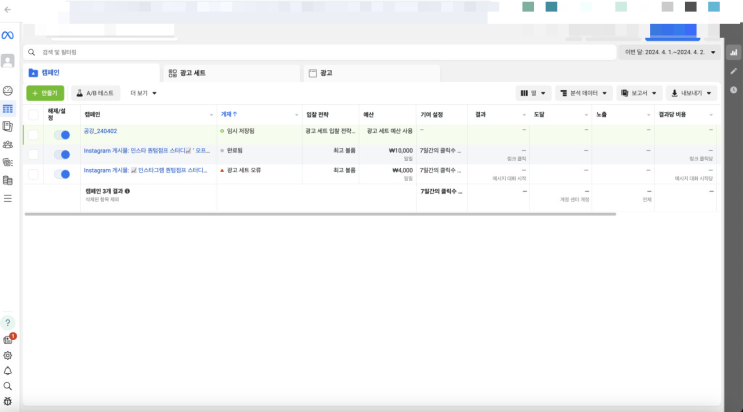
Task: Open the 캠페인 column header dropdown arrow
Action: tap(211, 115)
